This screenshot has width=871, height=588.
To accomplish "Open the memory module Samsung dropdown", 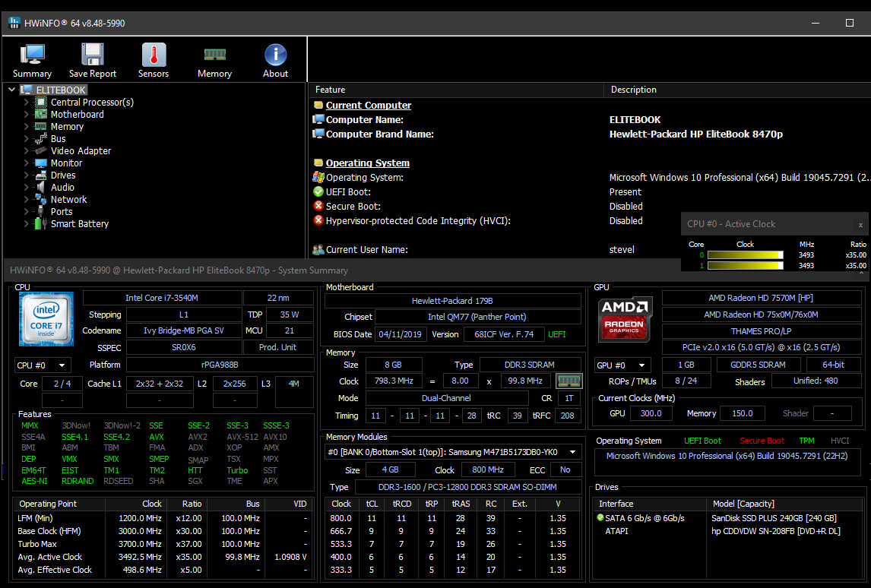I will pyautogui.click(x=453, y=452).
